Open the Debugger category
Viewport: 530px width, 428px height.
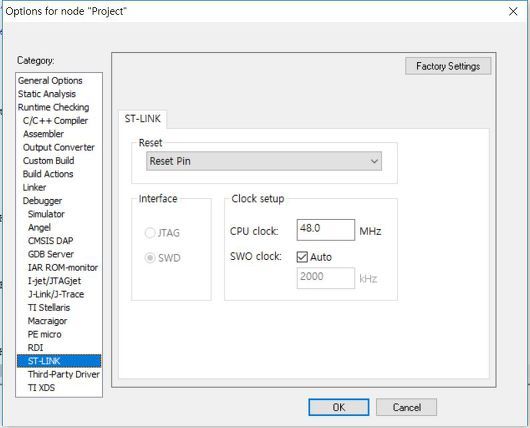pyautogui.click(x=42, y=201)
